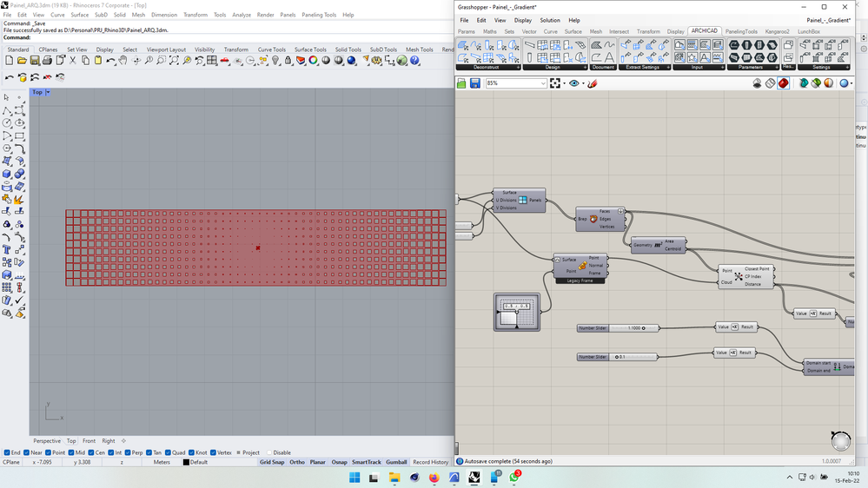Click the Explode icon in Rhino sidebar
Viewport: 868px width, 488px height.
pos(20,199)
